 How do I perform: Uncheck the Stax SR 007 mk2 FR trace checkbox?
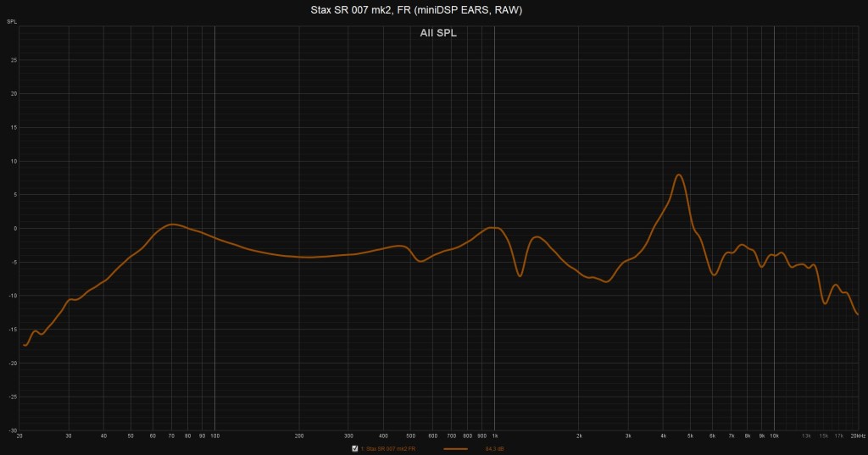pyautogui.click(x=355, y=448)
